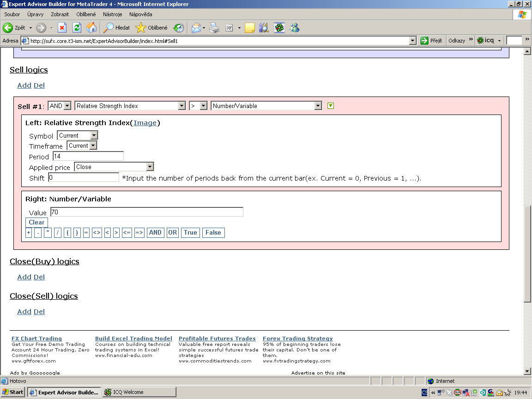The image size is (532, 399).
Task: Open the Oblíbené menu
Action: (86, 14)
